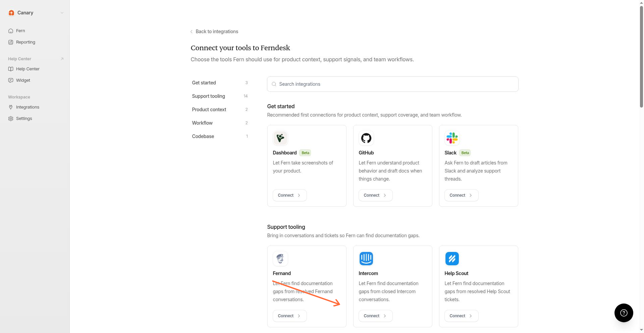Screen dimensions: 644x333
Task: Click the page vertical scrollbar
Action: coord(641,57)
